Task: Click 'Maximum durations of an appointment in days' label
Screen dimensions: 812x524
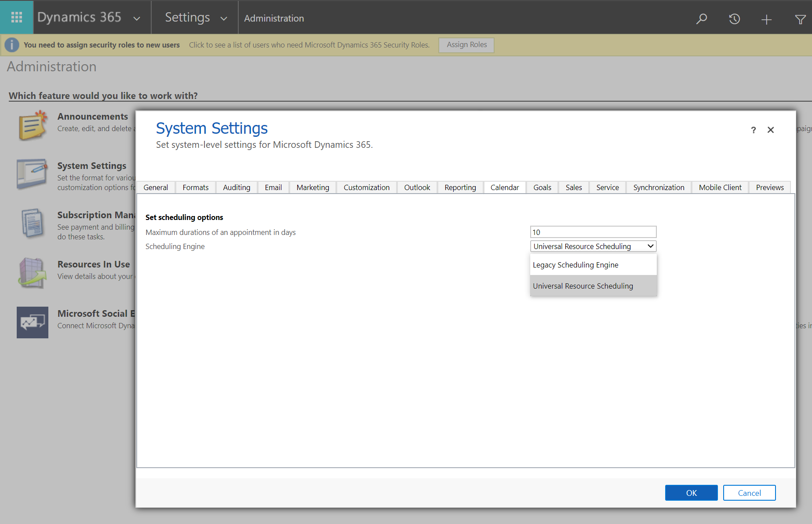Action: point(221,232)
